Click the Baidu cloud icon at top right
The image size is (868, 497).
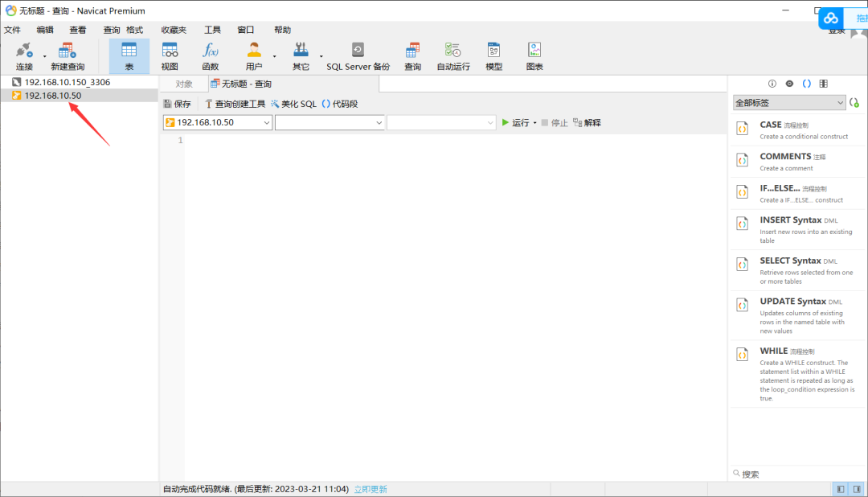point(831,18)
